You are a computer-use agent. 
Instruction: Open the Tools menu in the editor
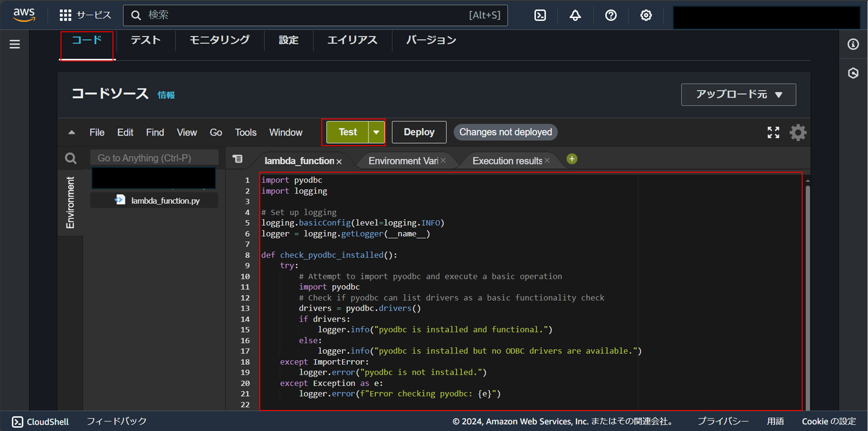(x=245, y=132)
